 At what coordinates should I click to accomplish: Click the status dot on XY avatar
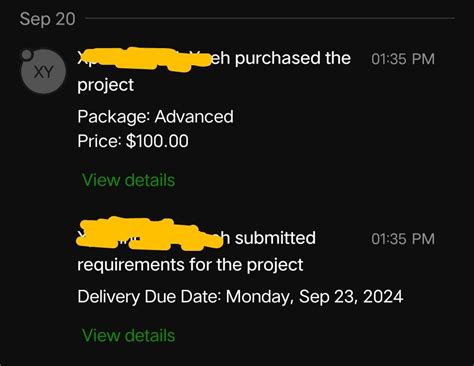[x=27, y=55]
